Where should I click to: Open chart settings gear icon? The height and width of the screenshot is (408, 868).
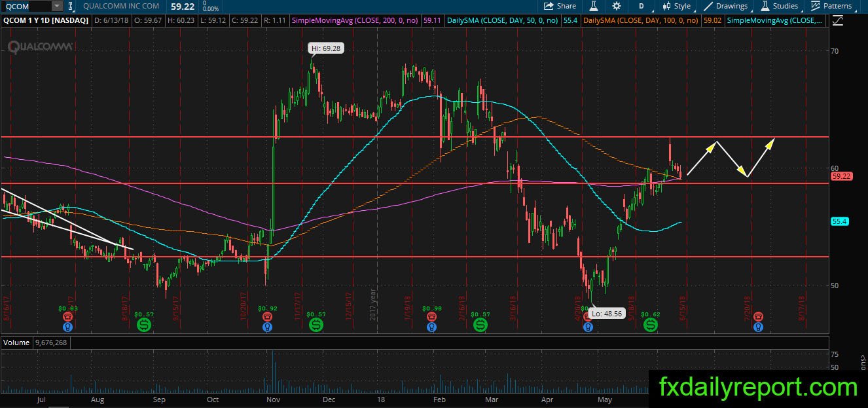[616, 6]
